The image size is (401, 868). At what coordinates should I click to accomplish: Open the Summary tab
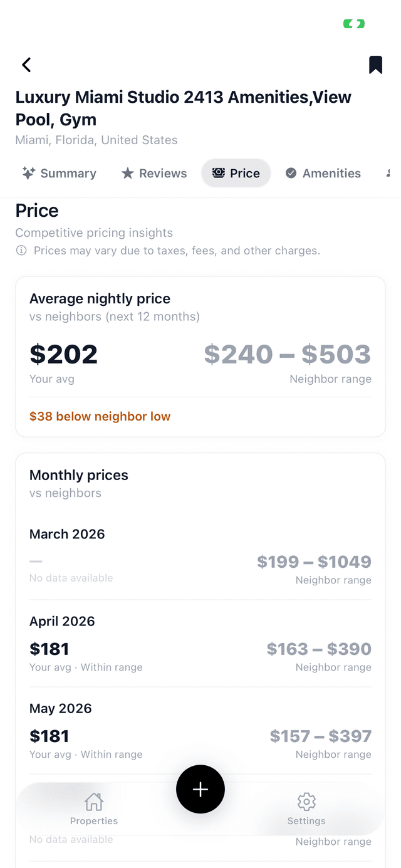58,173
